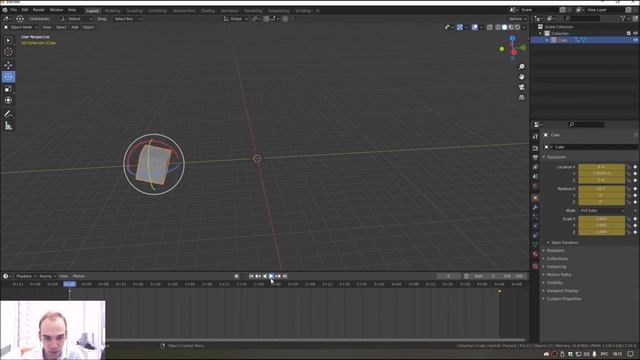
Task: Jump to previous keyframe
Action: [x=258, y=276]
